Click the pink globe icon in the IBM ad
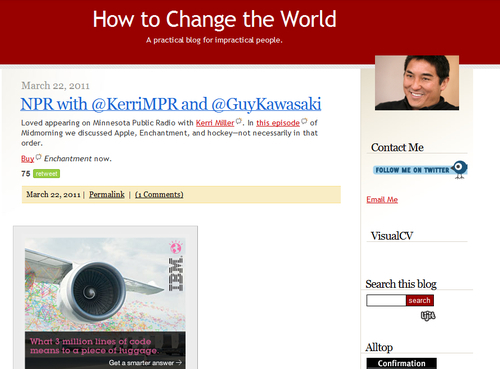This screenshot has height=369, width=500. pyautogui.click(x=175, y=248)
